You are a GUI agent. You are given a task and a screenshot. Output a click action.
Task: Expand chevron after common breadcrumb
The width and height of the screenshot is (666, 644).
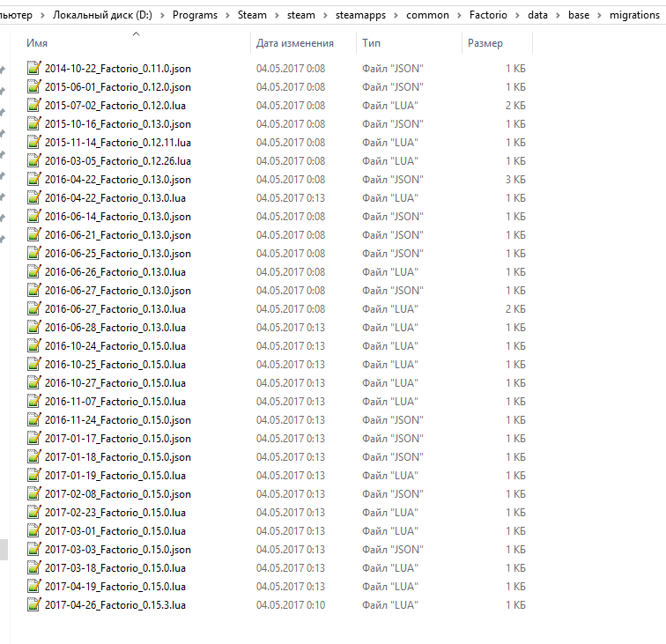[x=459, y=16]
